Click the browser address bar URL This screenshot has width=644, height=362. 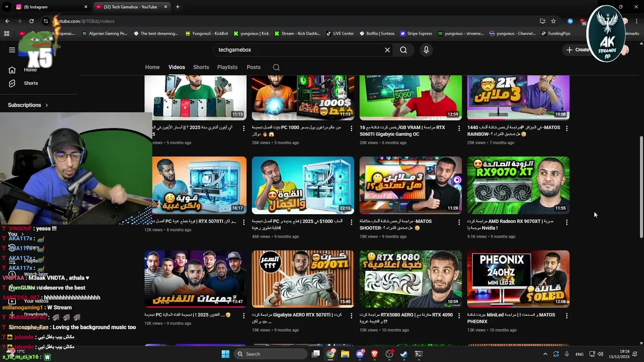84,21
